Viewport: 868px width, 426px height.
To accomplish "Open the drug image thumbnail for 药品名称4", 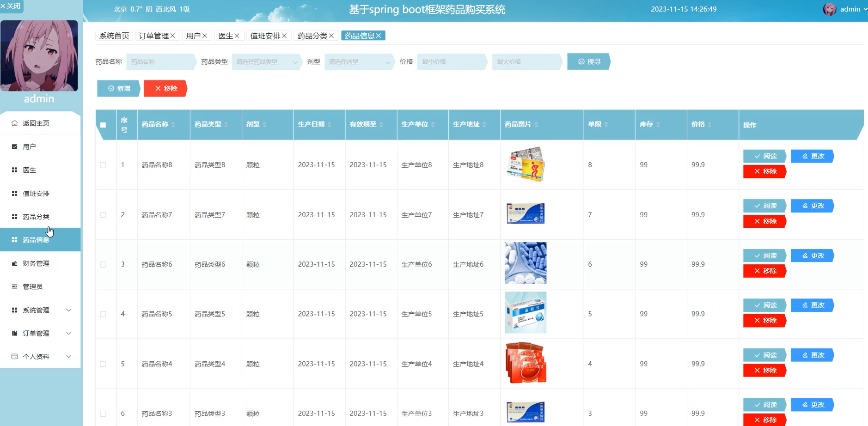I will tap(526, 363).
